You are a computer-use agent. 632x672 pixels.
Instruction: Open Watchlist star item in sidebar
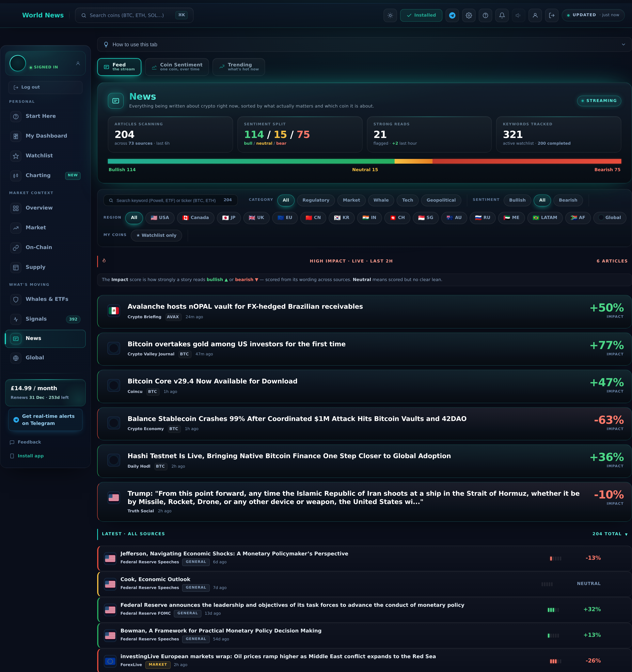click(45, 156)
